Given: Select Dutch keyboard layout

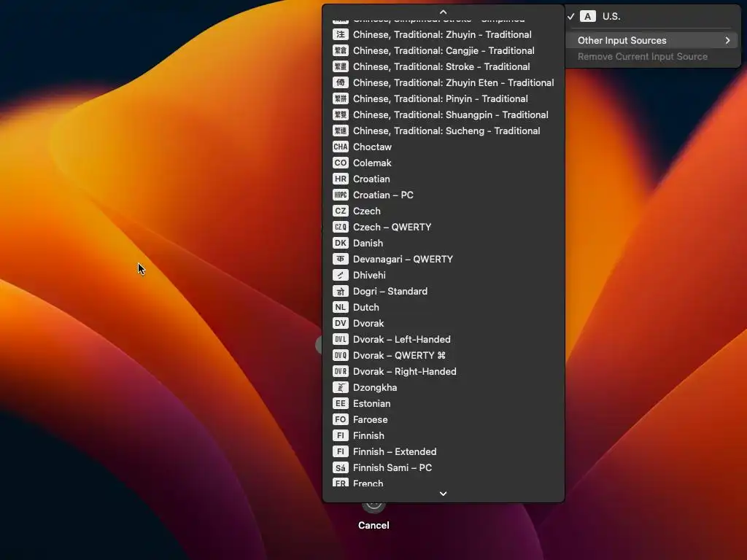Looking at the screenshot, I should (x=443, y=307).
